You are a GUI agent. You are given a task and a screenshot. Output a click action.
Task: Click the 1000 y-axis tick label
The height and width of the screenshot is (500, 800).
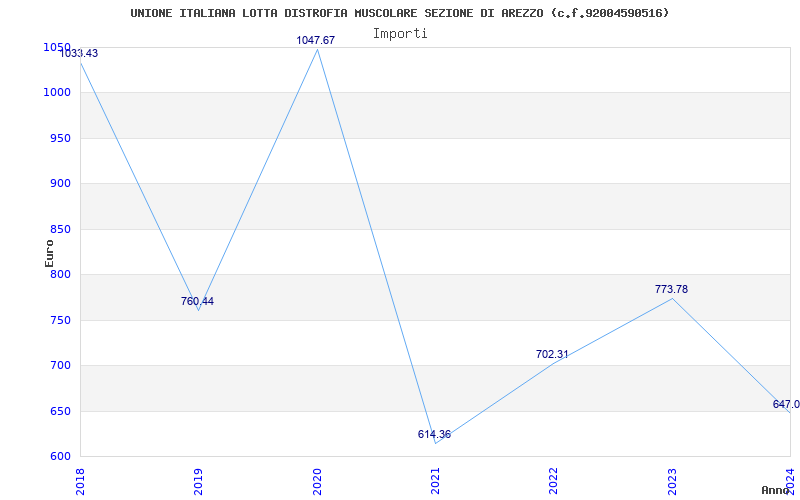57,93
